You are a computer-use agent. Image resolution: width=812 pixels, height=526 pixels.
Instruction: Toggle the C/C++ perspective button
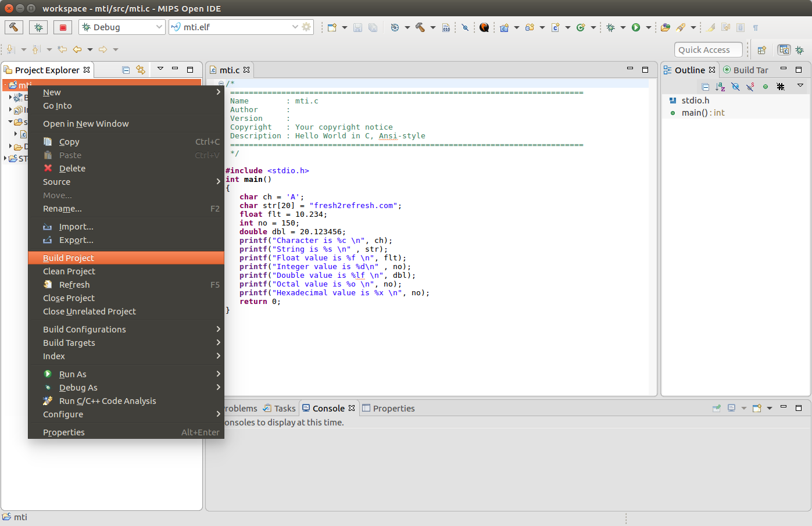pos(784,50)
